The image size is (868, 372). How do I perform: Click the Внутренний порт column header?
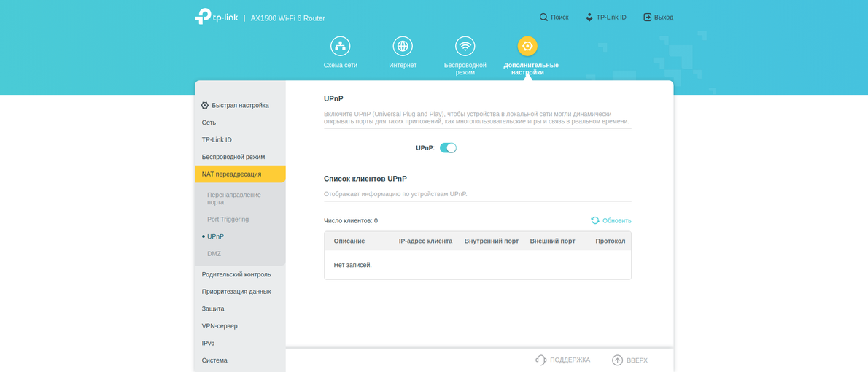(x=492, y=241)
